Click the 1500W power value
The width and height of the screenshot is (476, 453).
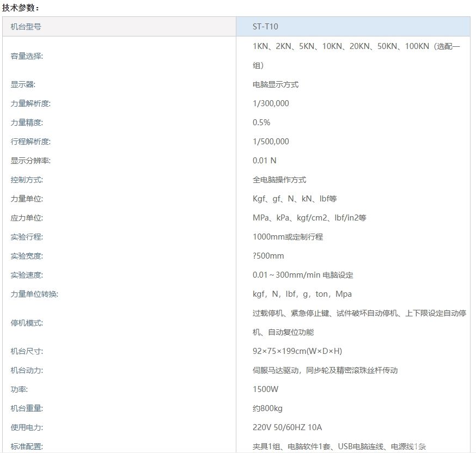point(265,389)
